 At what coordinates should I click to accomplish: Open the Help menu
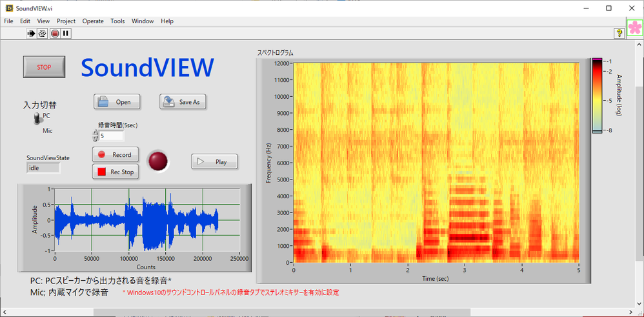pos(167,21)
